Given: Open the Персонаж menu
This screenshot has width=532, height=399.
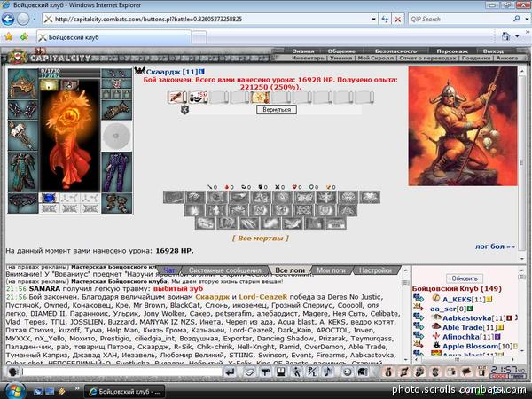Looking at the screenshot, I should [452, 51].
